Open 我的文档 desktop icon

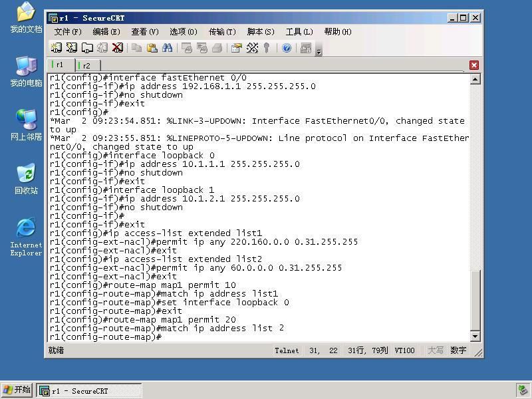[26, 18]
